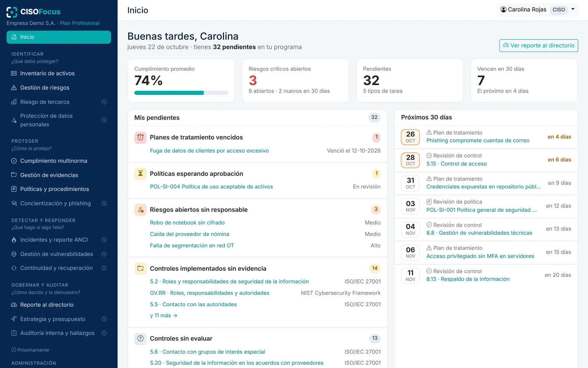Click 'en 4 días' label
Screen dimensions: 588x368
click(559, 137)
